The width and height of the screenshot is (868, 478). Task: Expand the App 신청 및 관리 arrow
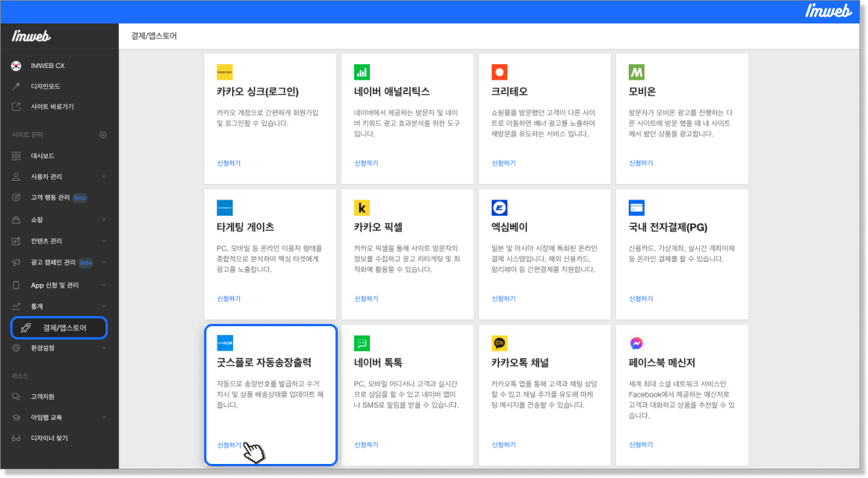(104, 286)
